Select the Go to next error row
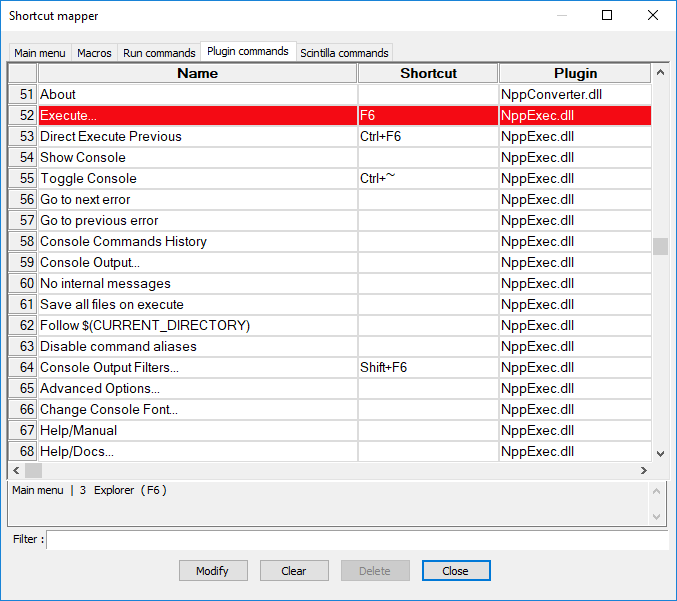The image size is (677, 601). (329, 199)
